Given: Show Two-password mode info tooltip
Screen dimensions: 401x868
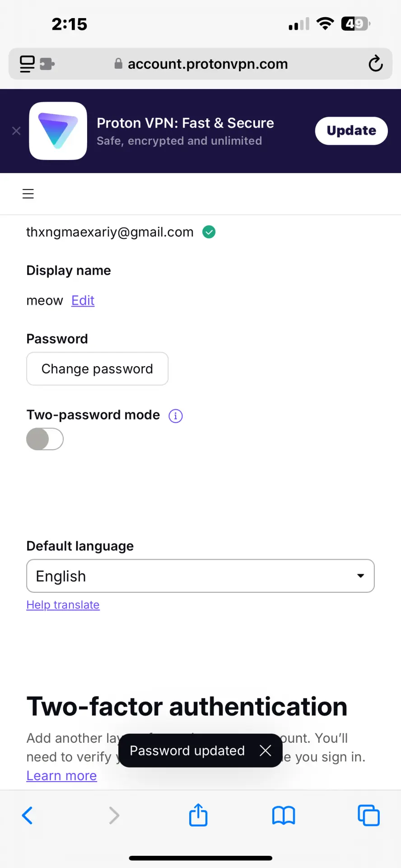Looking at the screenshot, I should point(176,415).
